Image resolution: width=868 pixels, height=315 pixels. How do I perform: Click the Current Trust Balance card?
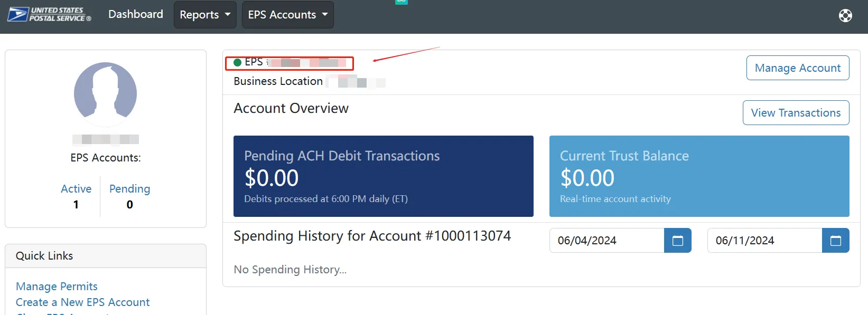(699, 176)
